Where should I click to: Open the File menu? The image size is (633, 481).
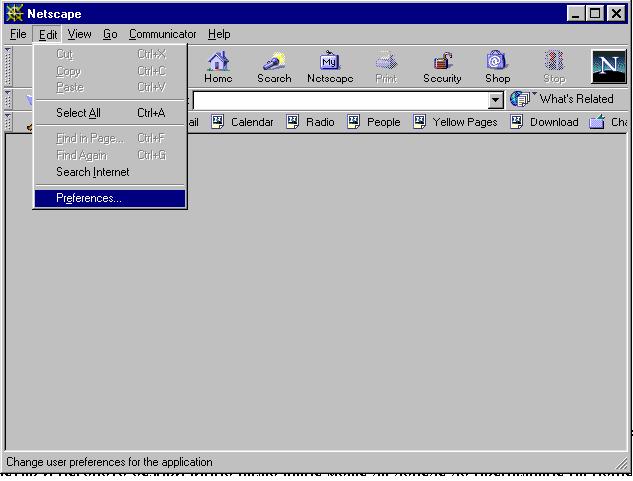click(18, 34)
